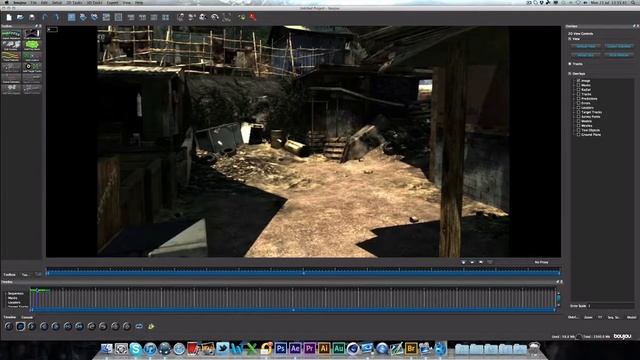The height and width of the screenshot is (360, 640).
Task: Click the Save Project disk icon in the toolbar
Action: tap(32, 17)
